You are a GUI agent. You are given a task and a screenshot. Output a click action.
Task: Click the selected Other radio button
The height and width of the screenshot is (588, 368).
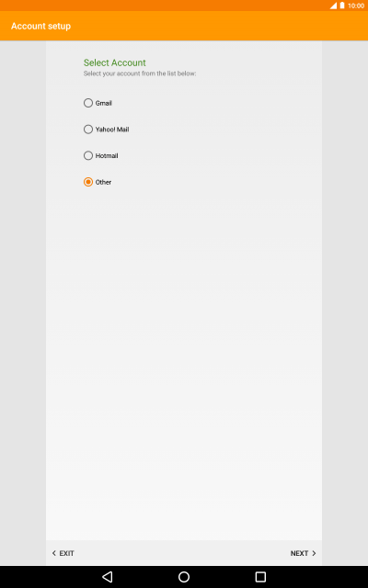click(88, 182)
